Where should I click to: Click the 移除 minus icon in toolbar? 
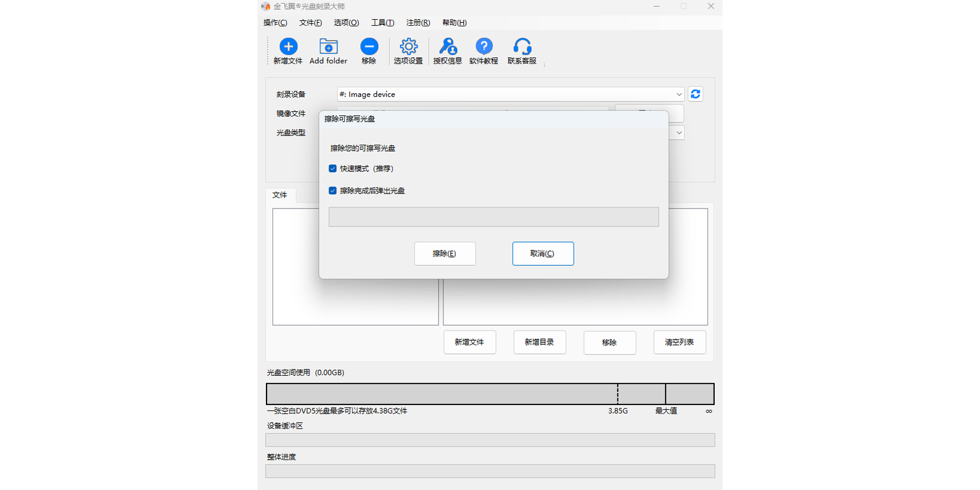tap(369, 47)
